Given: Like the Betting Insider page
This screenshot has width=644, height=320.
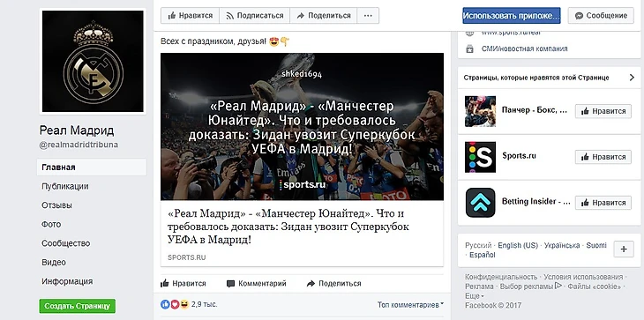Looking at the screenshot, I should tap(603, 203).
